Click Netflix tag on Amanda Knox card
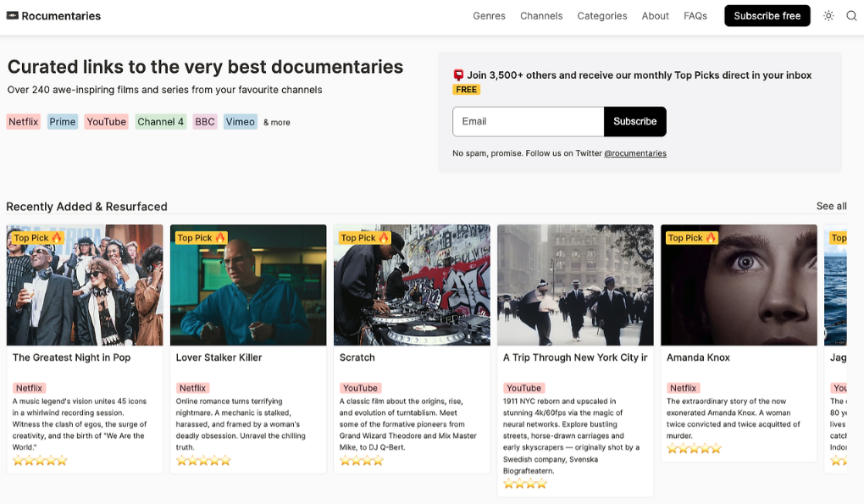This screenshot has height=504, width=864. tap(684, 388)
